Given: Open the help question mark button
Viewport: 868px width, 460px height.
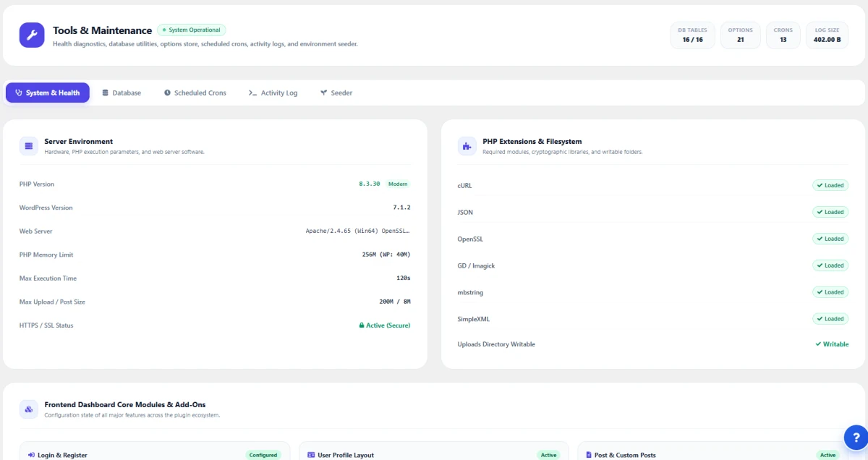Looking at the screenshot, I should pos(856,438).
